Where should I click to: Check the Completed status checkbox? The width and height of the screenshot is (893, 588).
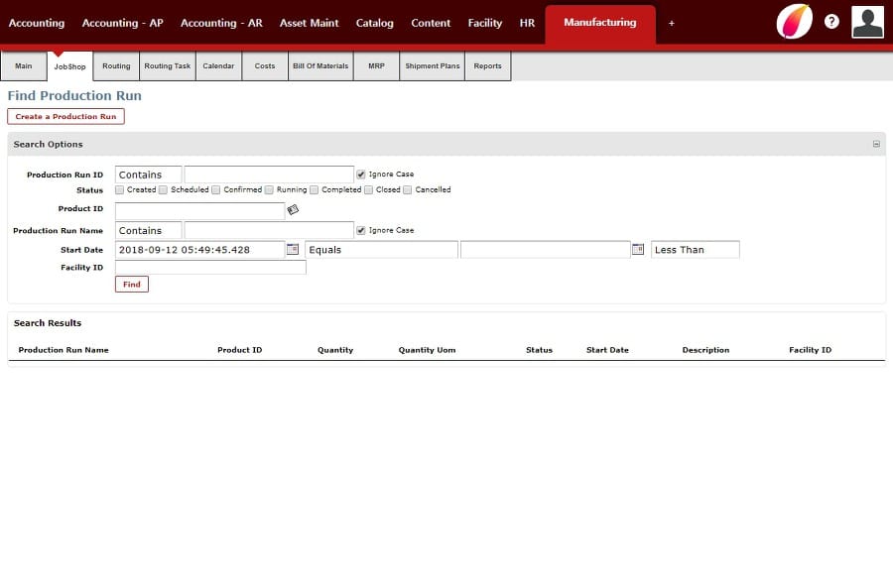pyautogui.click(x=314, y=190)
